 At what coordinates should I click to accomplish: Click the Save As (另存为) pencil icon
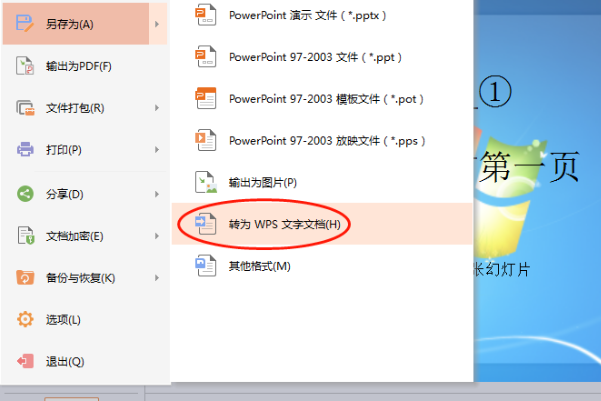pyautogui.click(x=25, y=23)
